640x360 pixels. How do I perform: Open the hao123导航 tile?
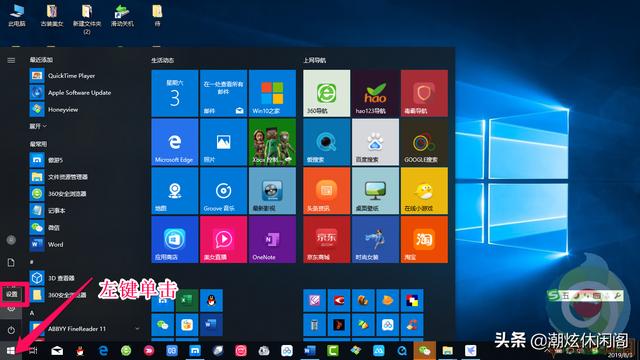pos(375,93)
